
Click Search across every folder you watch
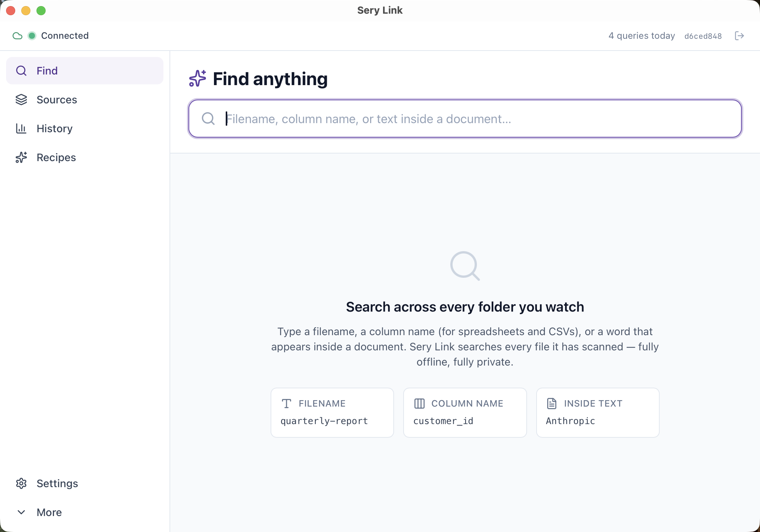point(465,307)
